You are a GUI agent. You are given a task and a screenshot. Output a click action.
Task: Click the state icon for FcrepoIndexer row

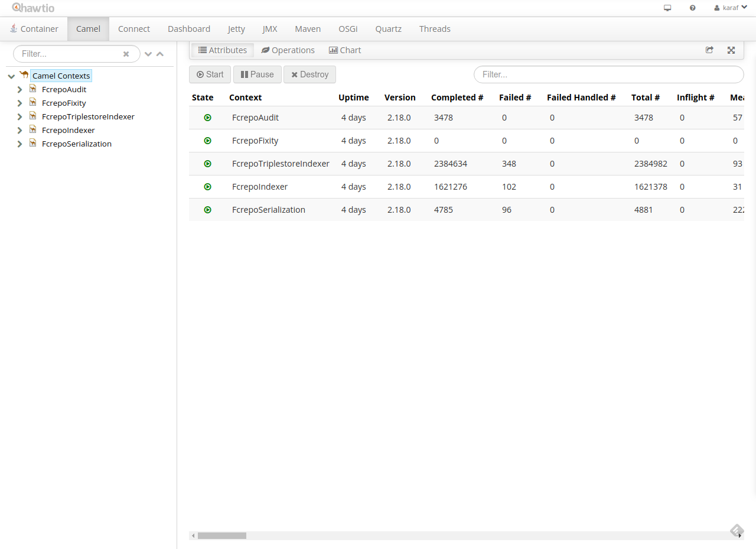[207, 187]
